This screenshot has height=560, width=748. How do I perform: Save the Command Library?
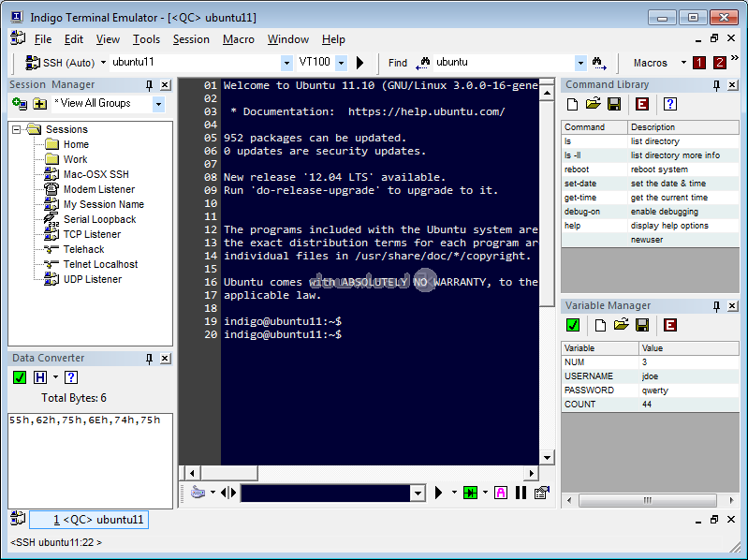[x=614, y=104]
